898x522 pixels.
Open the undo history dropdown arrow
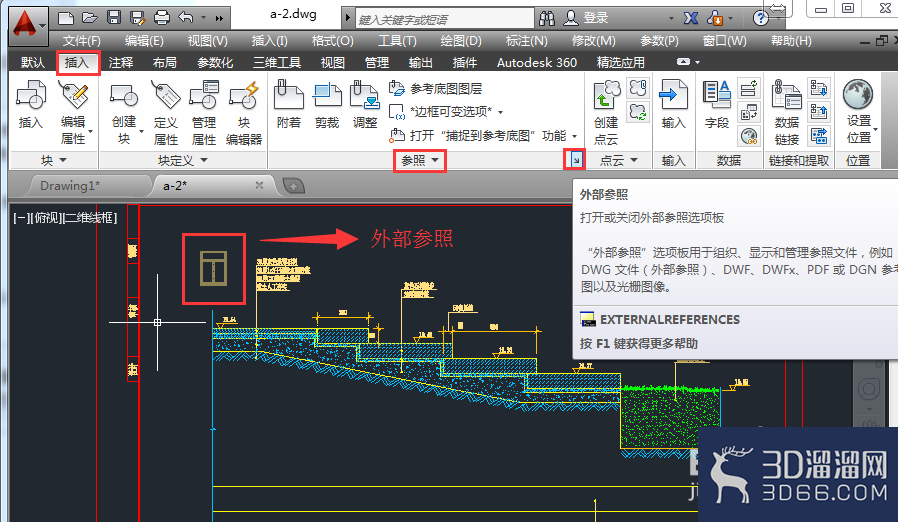click(203, 18)
